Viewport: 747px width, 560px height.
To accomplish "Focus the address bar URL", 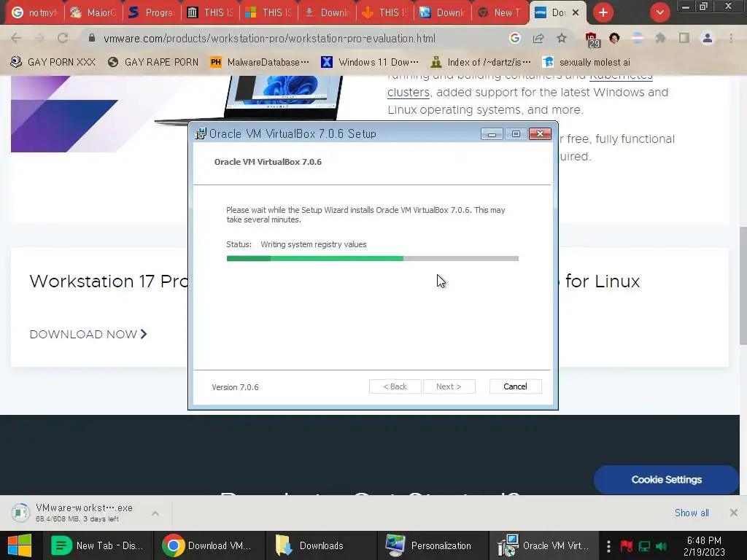I will click(270, 38).
